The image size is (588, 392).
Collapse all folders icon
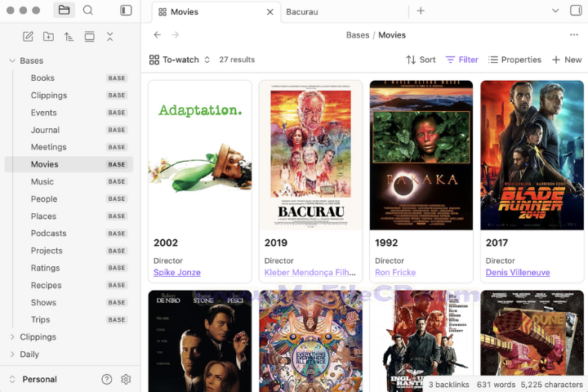[109, 37]
